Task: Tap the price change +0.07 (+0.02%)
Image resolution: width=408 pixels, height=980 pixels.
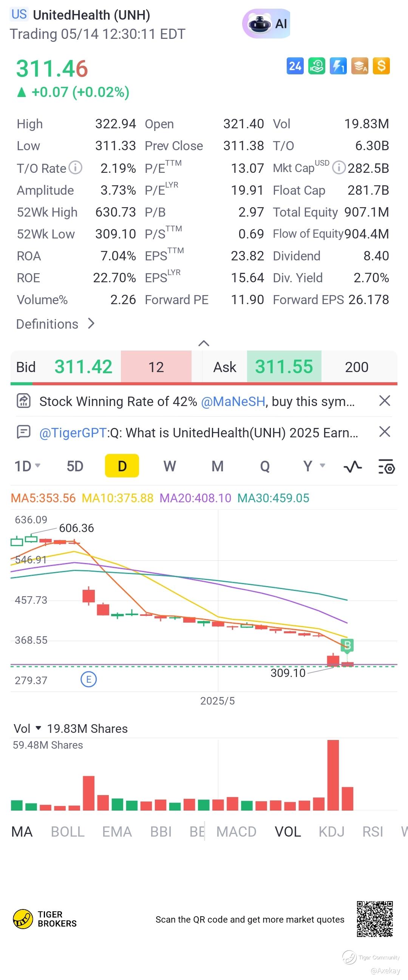Action: 80,92
